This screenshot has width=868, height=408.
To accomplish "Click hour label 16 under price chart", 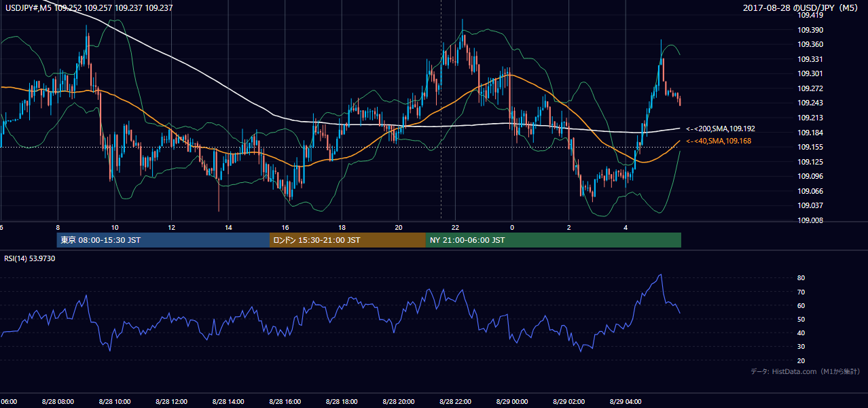I will [x=285, y=227].
